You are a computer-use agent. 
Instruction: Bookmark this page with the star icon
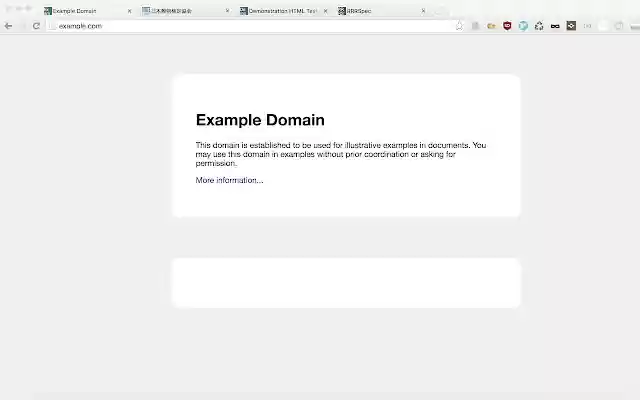(459, 26)
